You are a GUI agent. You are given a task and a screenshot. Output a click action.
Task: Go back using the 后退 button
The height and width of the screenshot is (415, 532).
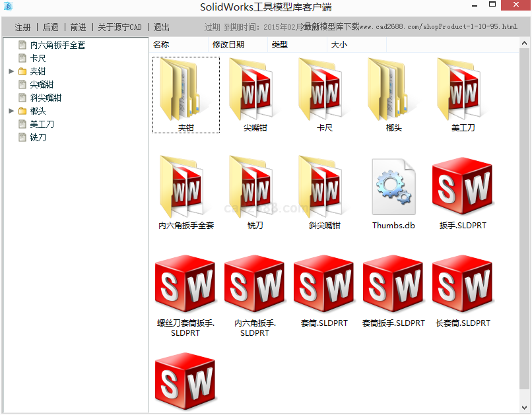tap(50, 27)
